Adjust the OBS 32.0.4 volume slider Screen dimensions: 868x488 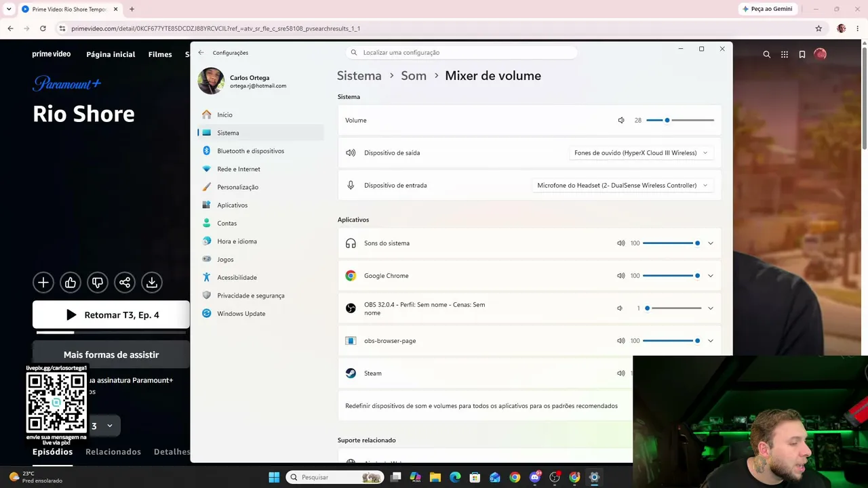672,308
